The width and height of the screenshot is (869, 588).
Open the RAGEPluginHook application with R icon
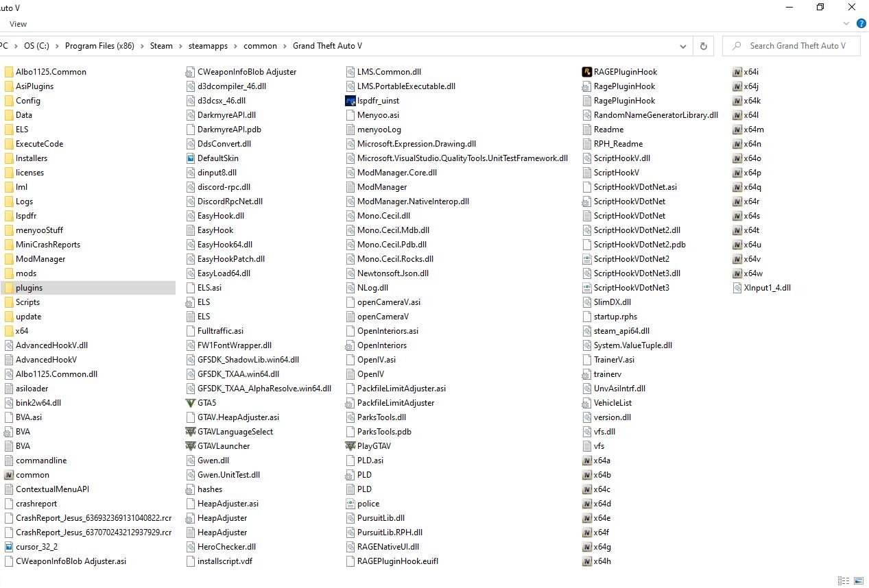586,72
